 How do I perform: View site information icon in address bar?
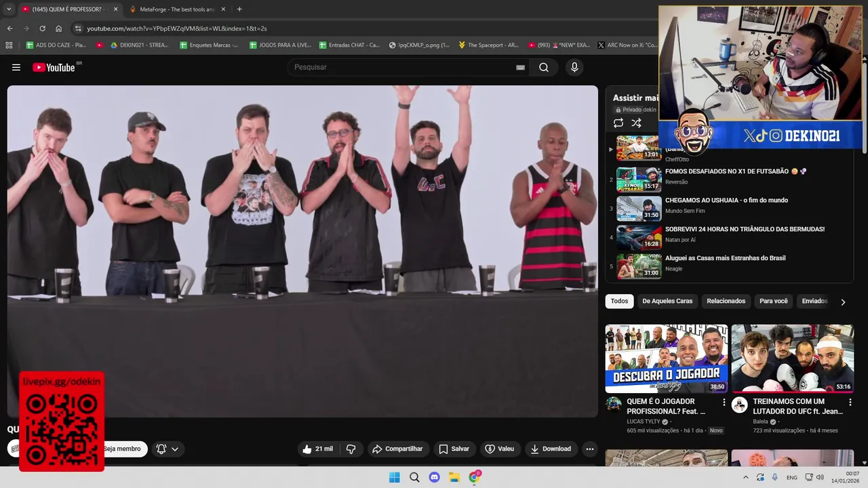coord(78,28)
